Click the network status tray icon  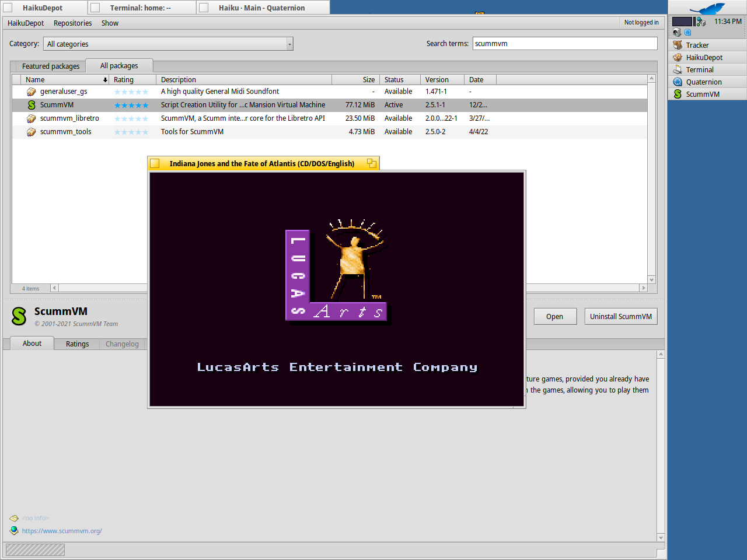[701, 22]
